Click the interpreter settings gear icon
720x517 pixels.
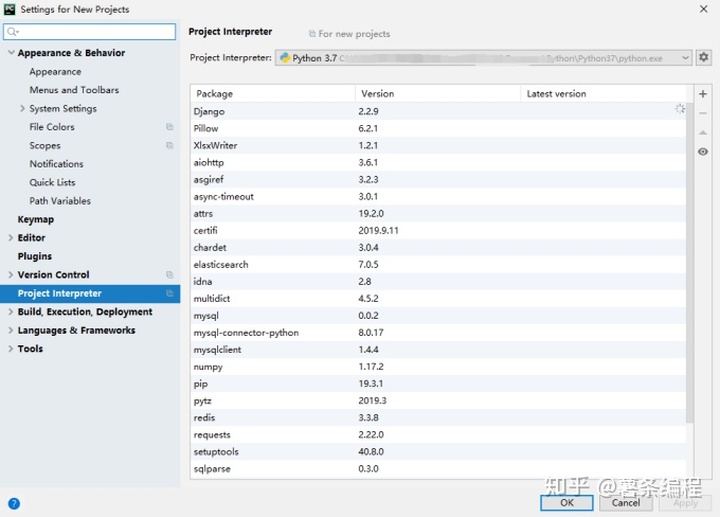click(703, 57)
